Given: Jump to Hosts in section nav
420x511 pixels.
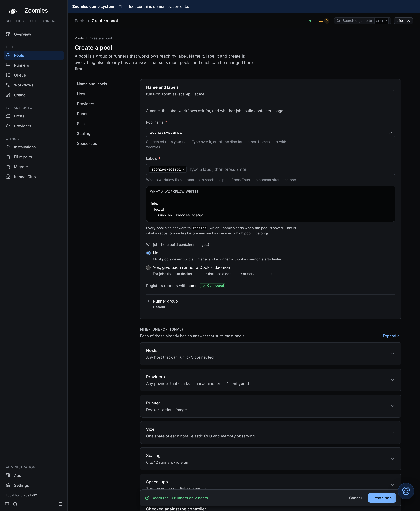Looking at the screenshot, I should pos(82,94).
